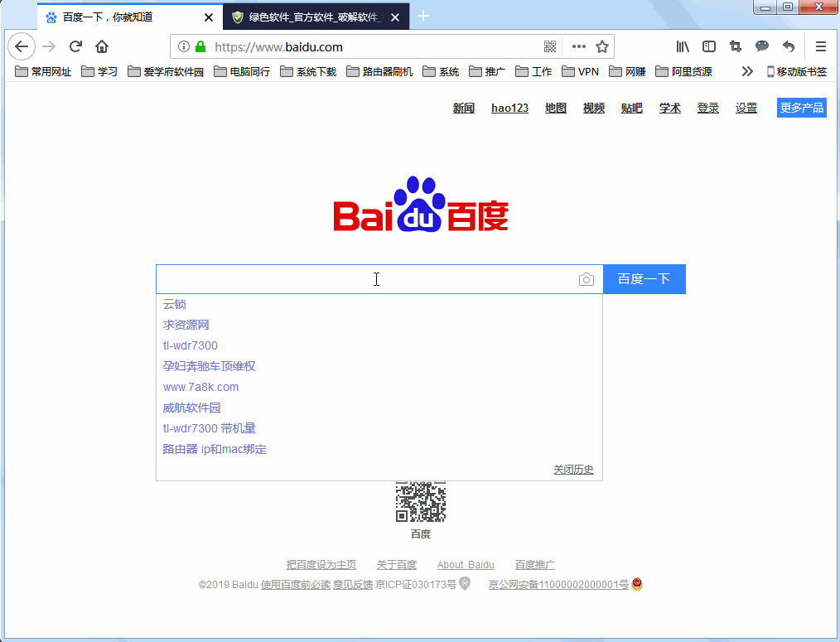Open the About Baidu link
Viewport: 840px width, 642px height.
click(x=466, y=564)
